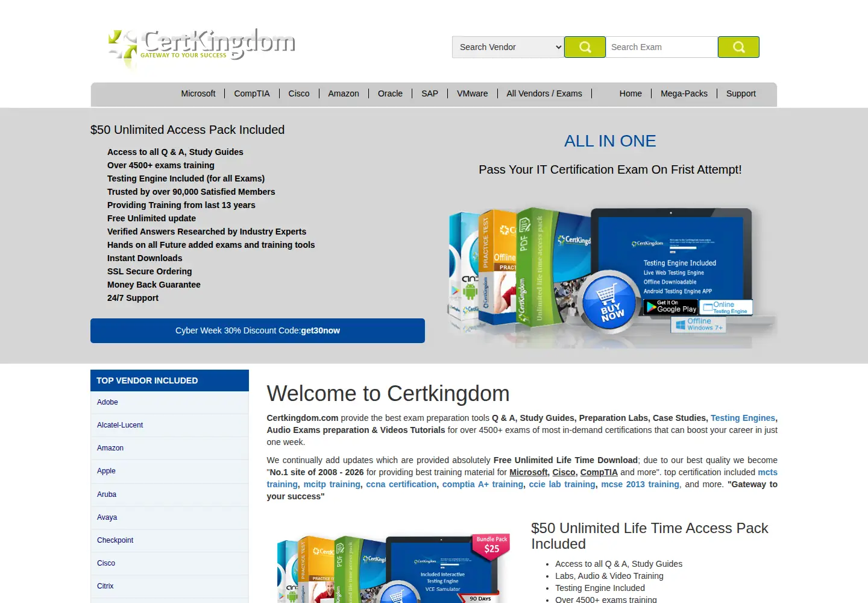Click the exam search magnifier button
The image size is (868, 603).
coord(738,47)
